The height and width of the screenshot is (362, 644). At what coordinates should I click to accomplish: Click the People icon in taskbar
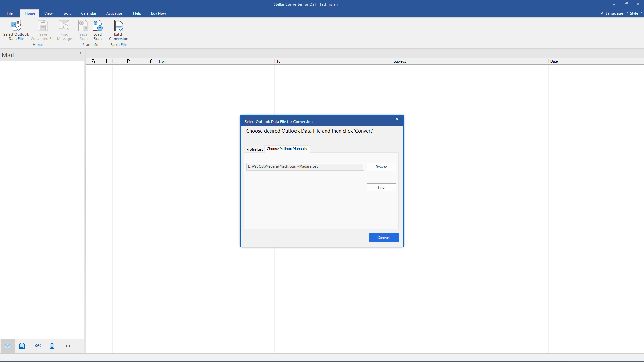(37, 346)
